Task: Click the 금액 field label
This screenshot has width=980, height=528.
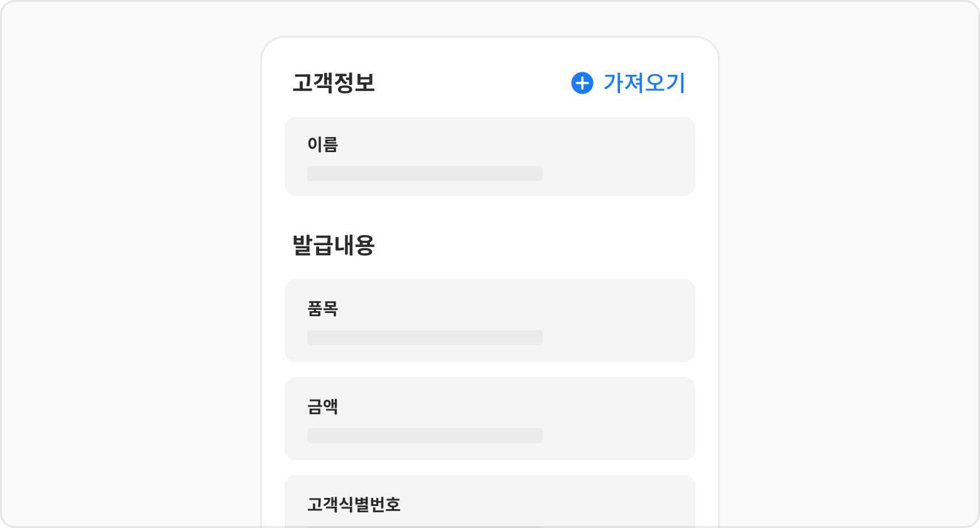Action: (322, 407)
